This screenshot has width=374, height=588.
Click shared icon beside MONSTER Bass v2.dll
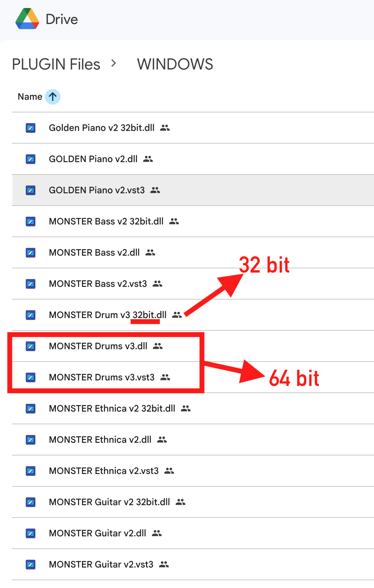click(150, 252)
